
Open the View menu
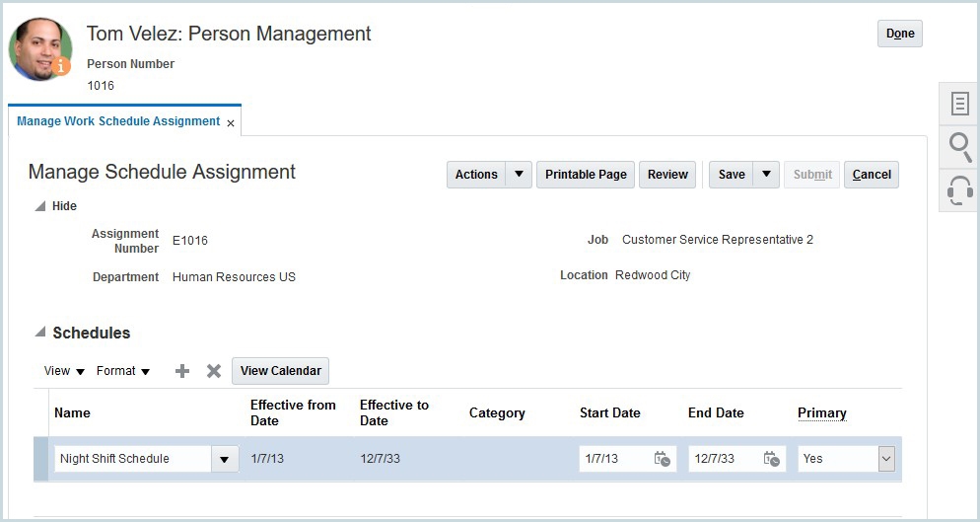point(64,371)
